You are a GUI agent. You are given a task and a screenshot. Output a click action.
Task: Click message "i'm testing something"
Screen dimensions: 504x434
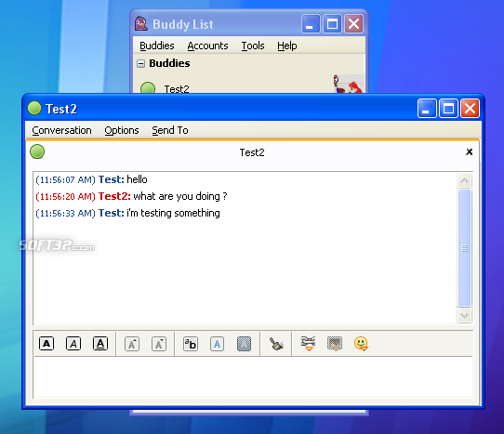[173, 213]
